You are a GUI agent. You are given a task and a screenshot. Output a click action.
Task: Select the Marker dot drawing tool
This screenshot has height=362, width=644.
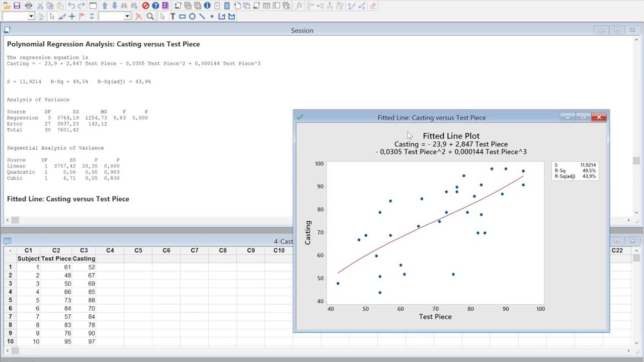(x=212, y=16)
